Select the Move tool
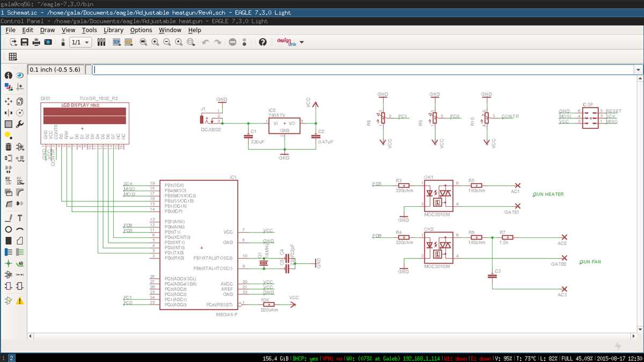The image size is (644, 362). tap(9, 101)
